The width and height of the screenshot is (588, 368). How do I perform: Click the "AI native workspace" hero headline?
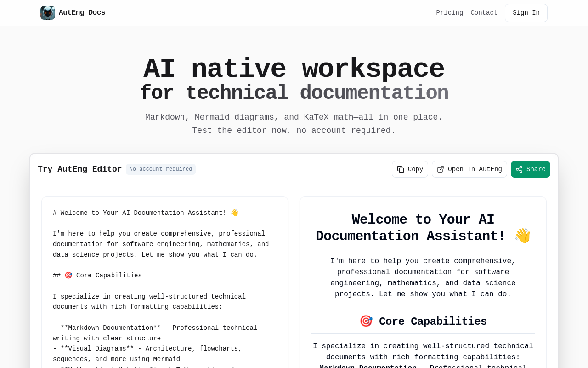click(294, 69)
